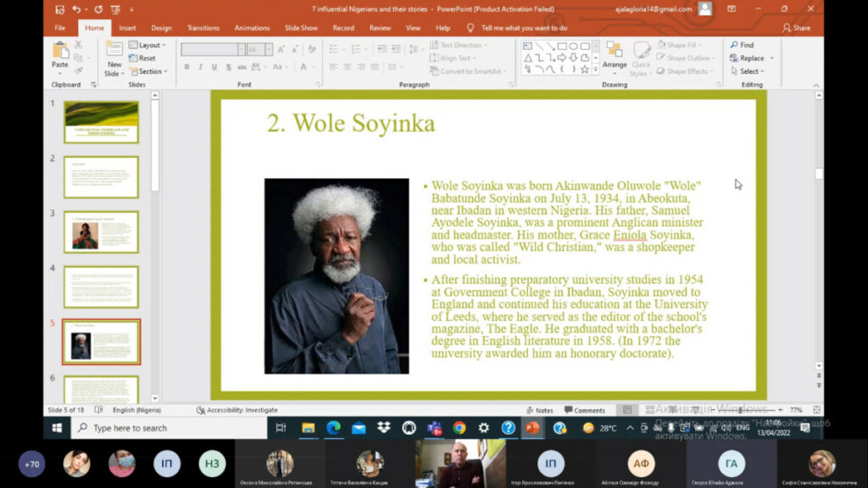Select the oval shape in shapes gallery
This screenshot has height=488, width=868.
[x=573, y=46]
